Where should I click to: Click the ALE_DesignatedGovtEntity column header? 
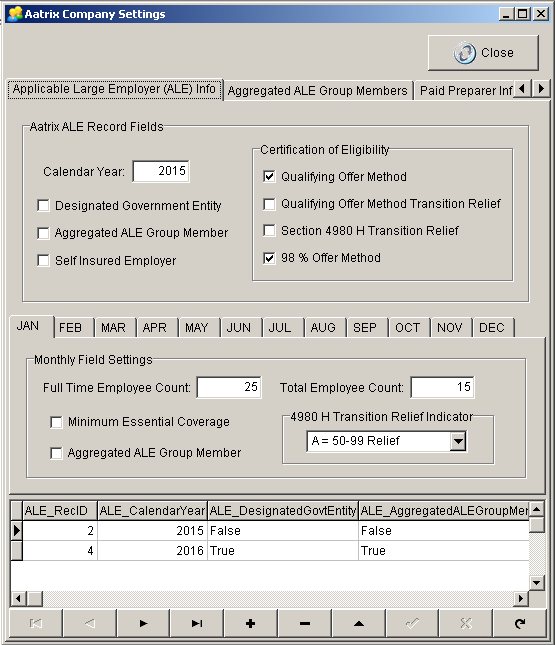tap(283, 510)
